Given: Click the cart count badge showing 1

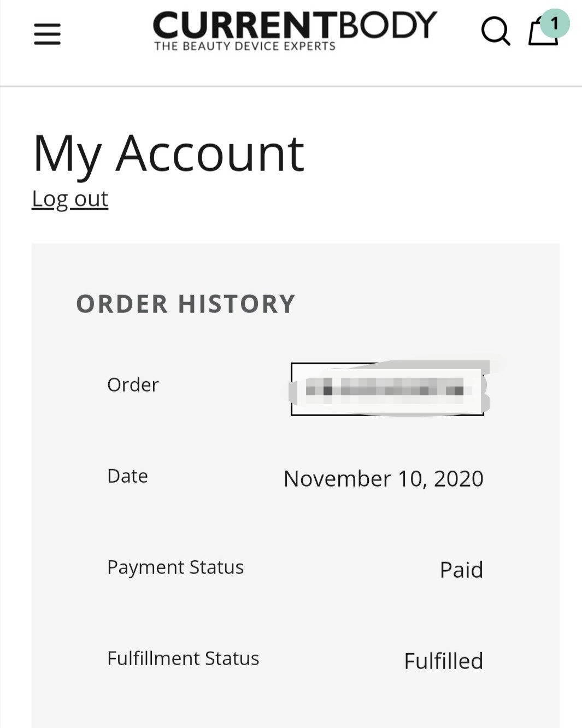Looking at the screenshot, I should click(x=555, y=23).
